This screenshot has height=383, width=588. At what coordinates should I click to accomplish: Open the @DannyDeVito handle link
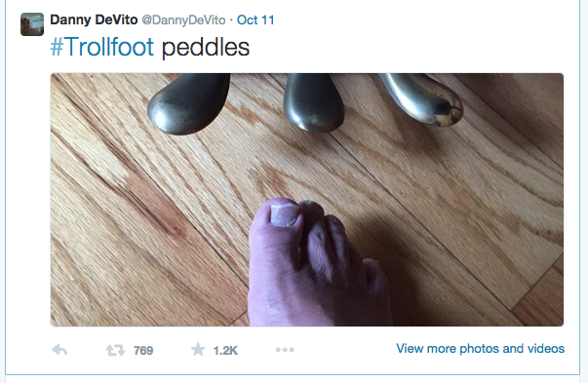[x=183, y=19]
